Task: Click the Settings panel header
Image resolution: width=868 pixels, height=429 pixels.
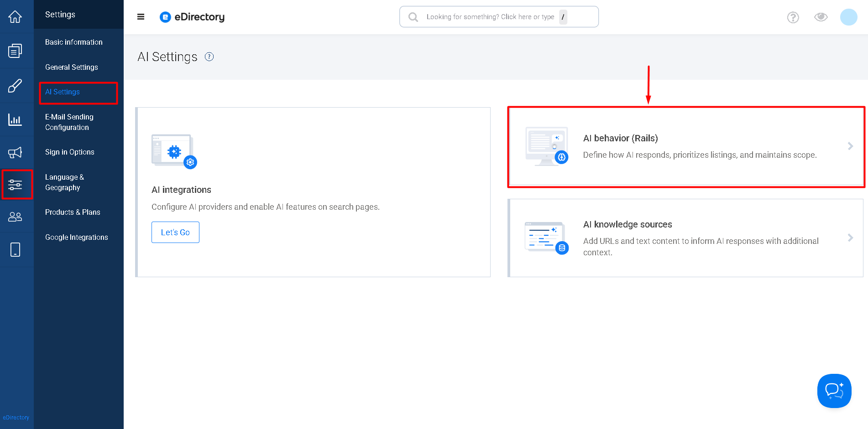Action: point(60,15)
